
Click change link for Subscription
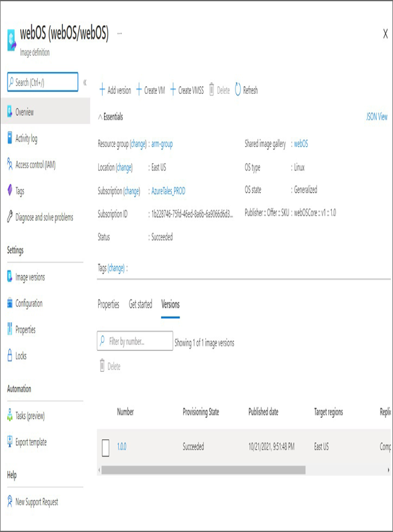[132, 192]
